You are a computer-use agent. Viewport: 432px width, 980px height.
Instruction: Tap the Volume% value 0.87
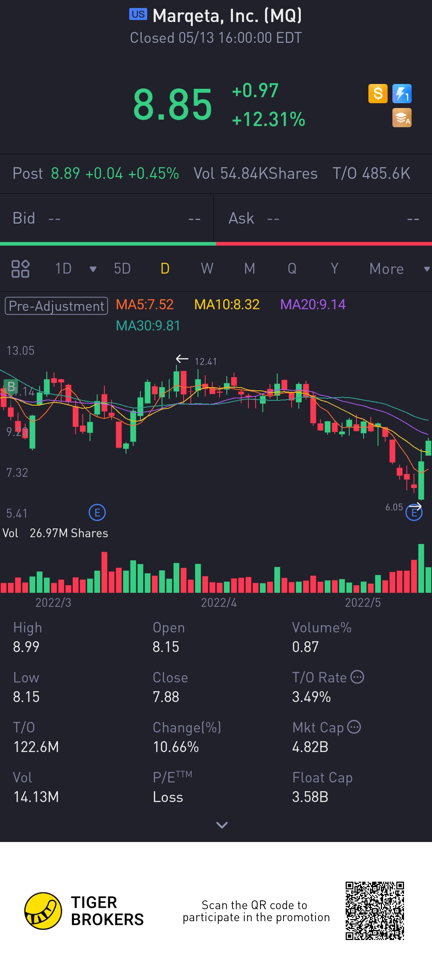306,647
